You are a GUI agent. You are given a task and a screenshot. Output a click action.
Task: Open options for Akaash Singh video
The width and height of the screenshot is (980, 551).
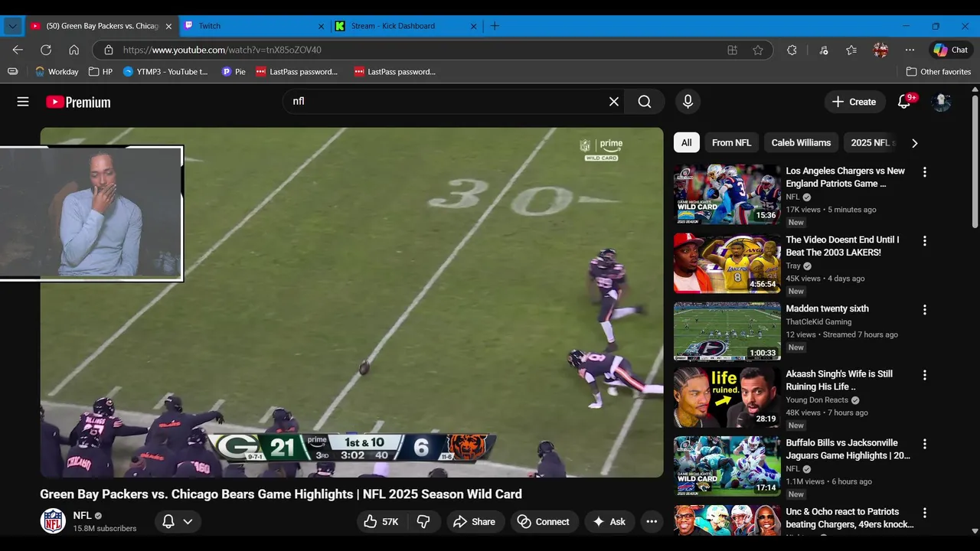pyautogui.click(x=924, y=375)
